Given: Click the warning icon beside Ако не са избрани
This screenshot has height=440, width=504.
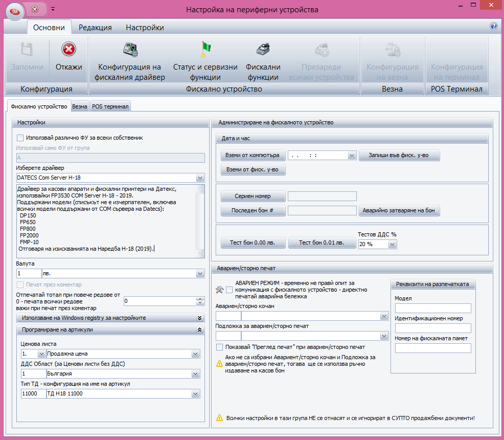Looking at the screenshot, I should tap(219, 364).
